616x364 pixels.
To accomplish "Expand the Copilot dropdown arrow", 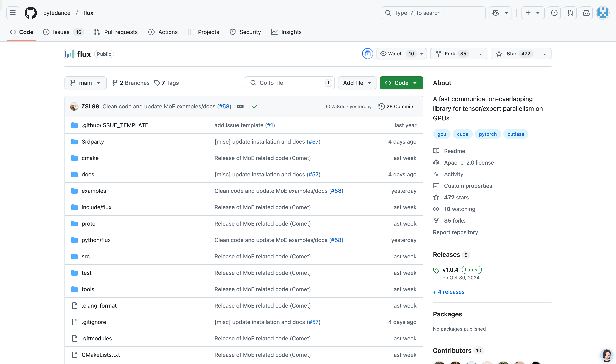I will tap(506, 13).
